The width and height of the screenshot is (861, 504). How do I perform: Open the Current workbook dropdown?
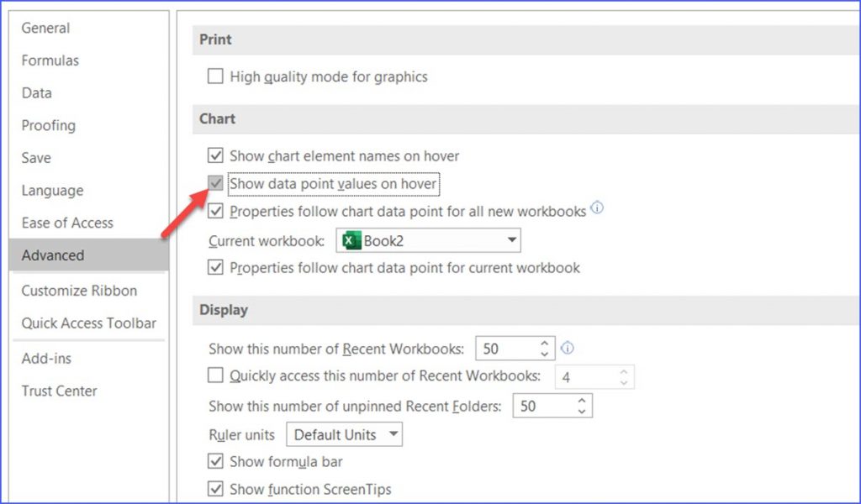click(511, 240)
